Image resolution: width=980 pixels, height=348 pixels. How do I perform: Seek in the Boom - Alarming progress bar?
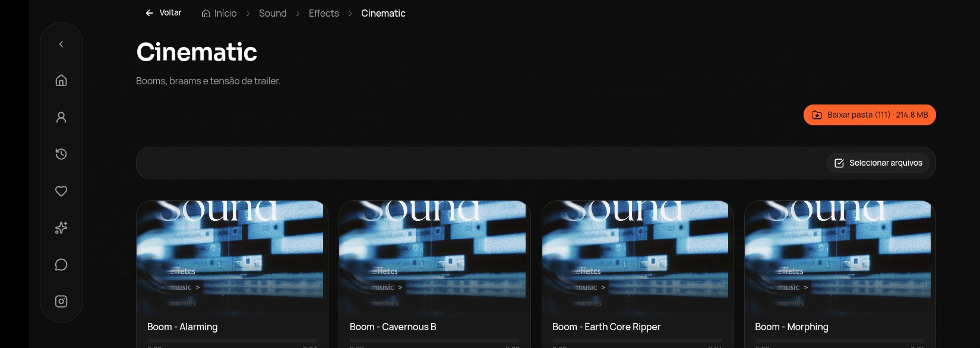point(232,340)
